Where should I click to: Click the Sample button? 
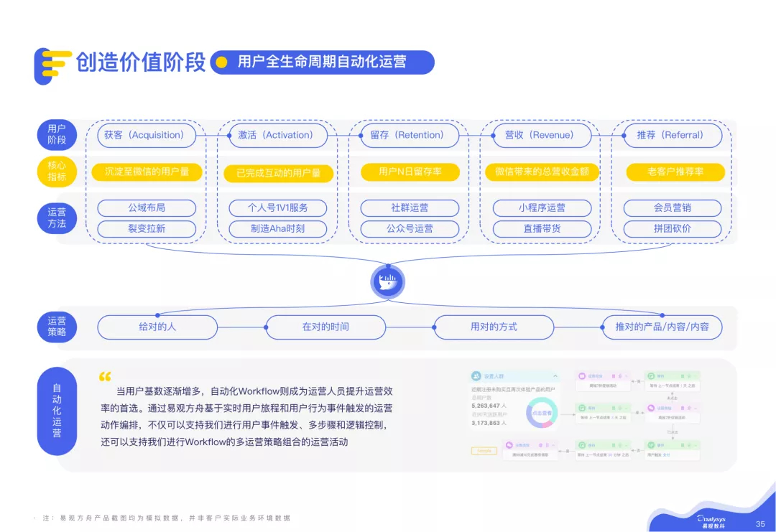(484, 450)
